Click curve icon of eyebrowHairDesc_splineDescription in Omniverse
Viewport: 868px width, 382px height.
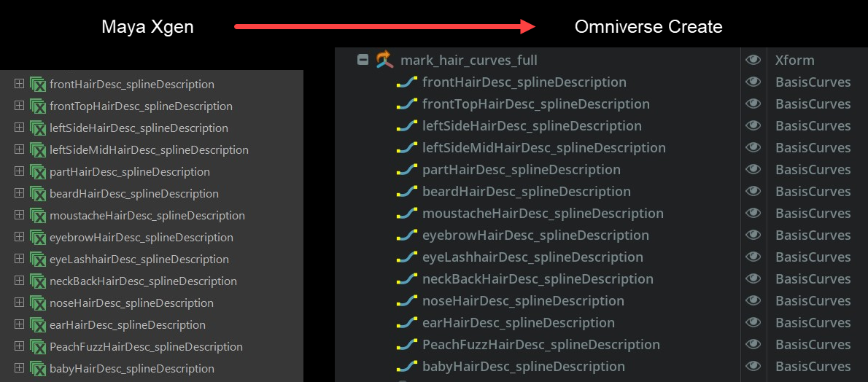coord(406,235)
